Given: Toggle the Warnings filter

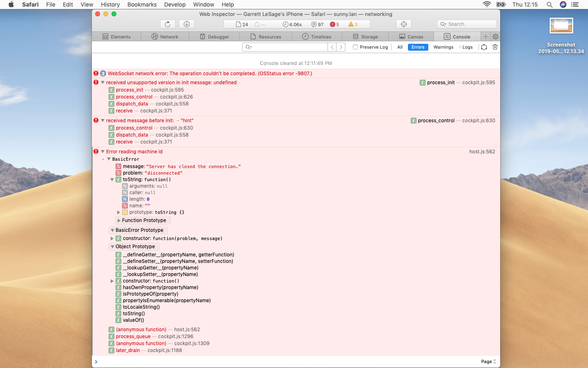Looking at the screenshot, I should (x=443, y=47).
